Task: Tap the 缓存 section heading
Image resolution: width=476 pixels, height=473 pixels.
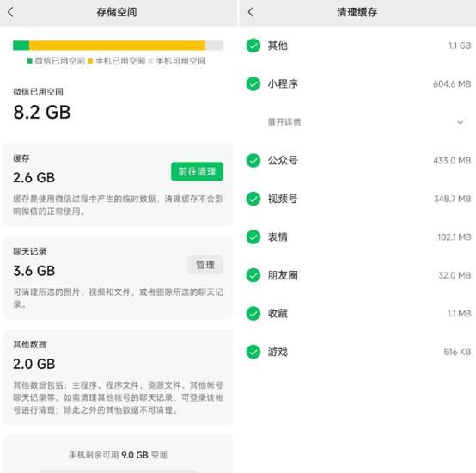Action: point(21,158)
